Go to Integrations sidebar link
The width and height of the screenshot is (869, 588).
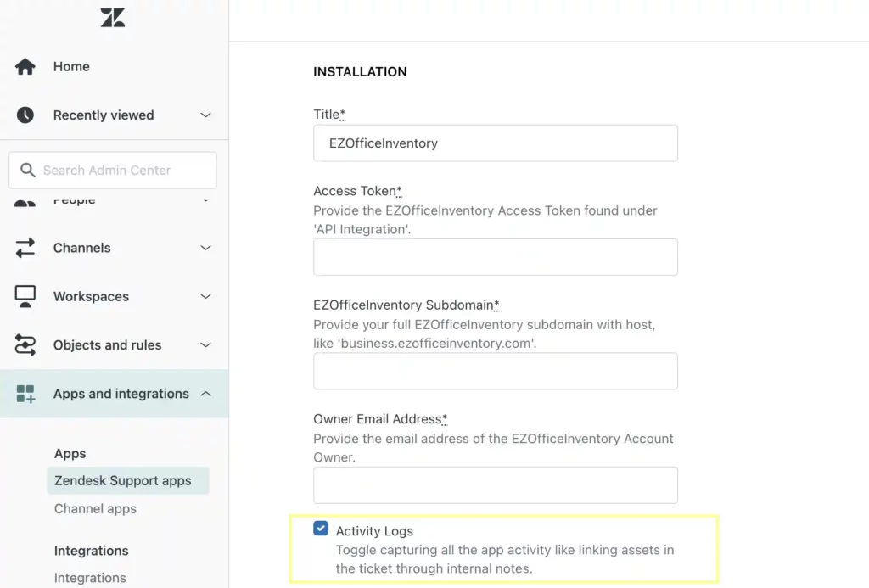pyautogui.click(x=90, y=578)
